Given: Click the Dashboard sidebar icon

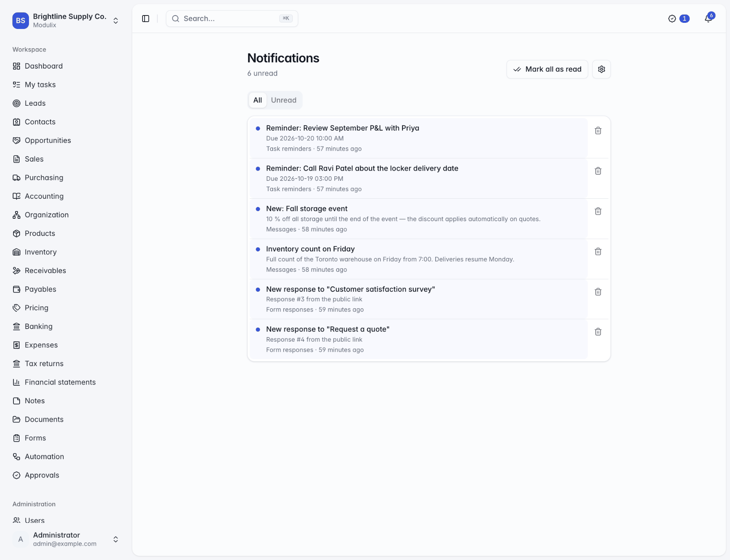Looking at the screenshot, I should pyautogui.click(x=16, y=66).
